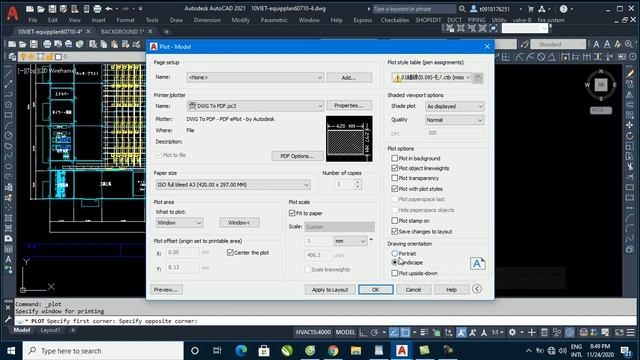Open the Paper size dropdown
Viewport: 640px width, 360px height.
coord(233,185)
